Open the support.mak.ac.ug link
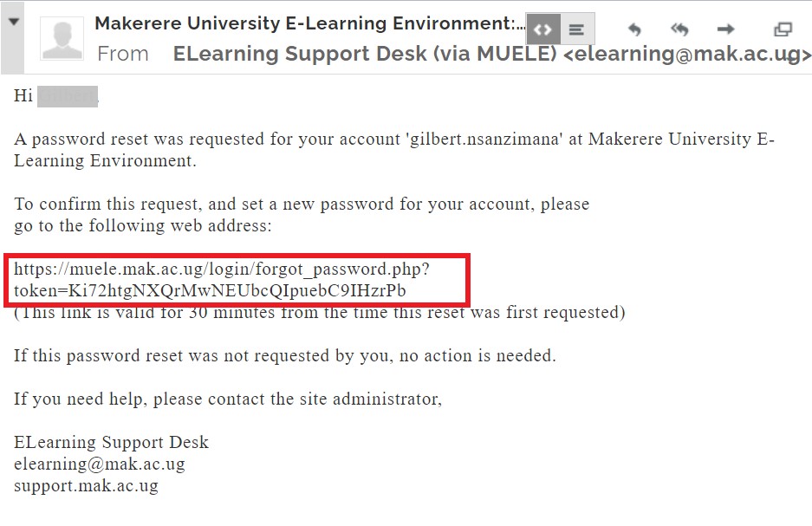This screenshot has width=812, height=526. click(86, 485)
